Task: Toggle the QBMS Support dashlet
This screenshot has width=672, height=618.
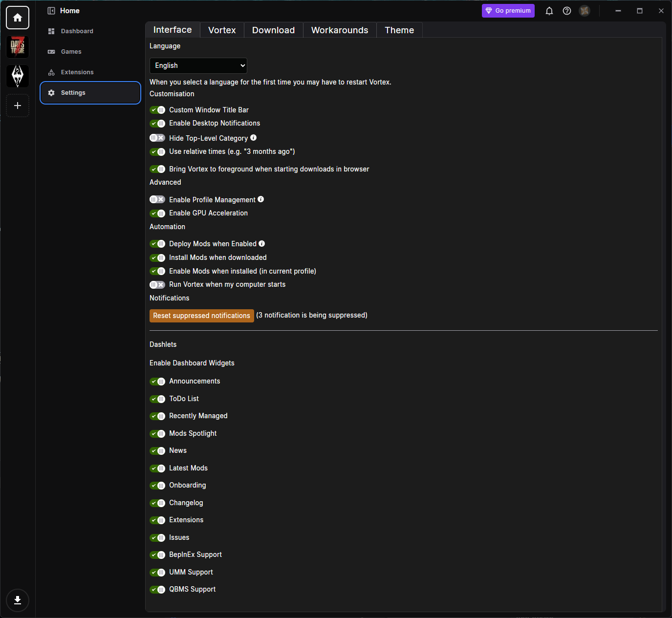Action: [157, 589]
